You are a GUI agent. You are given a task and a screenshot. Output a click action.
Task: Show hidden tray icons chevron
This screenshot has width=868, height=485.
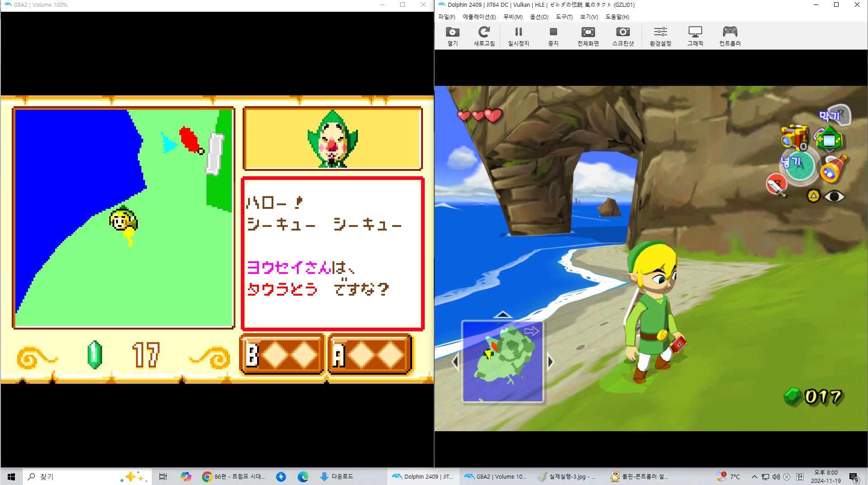754,476
